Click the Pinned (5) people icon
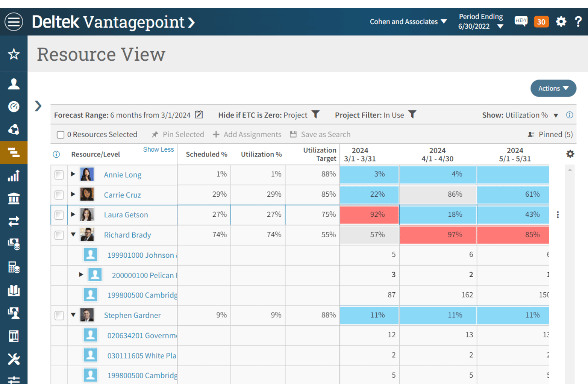 tap(531, 134)
